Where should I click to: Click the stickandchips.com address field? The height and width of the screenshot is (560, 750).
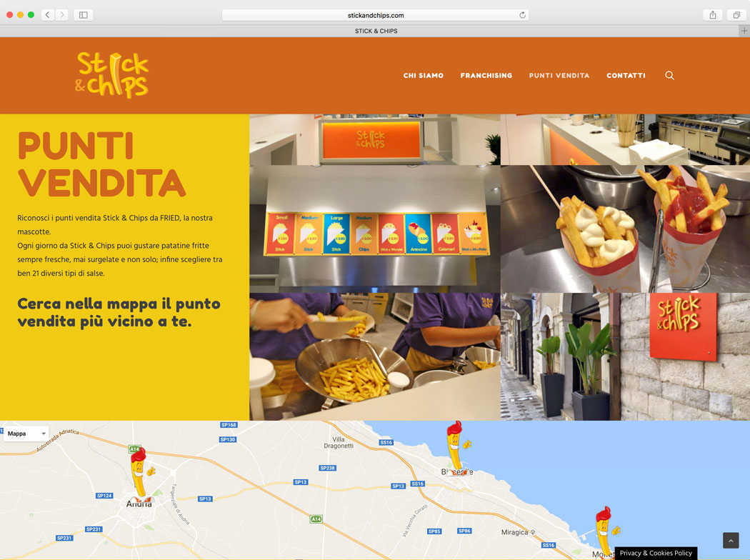pos(376,15)
